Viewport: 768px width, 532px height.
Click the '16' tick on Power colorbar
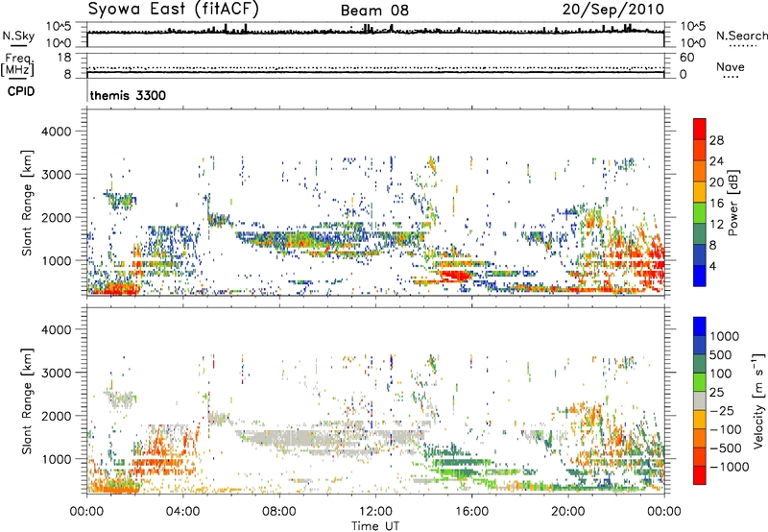[716, 204]
